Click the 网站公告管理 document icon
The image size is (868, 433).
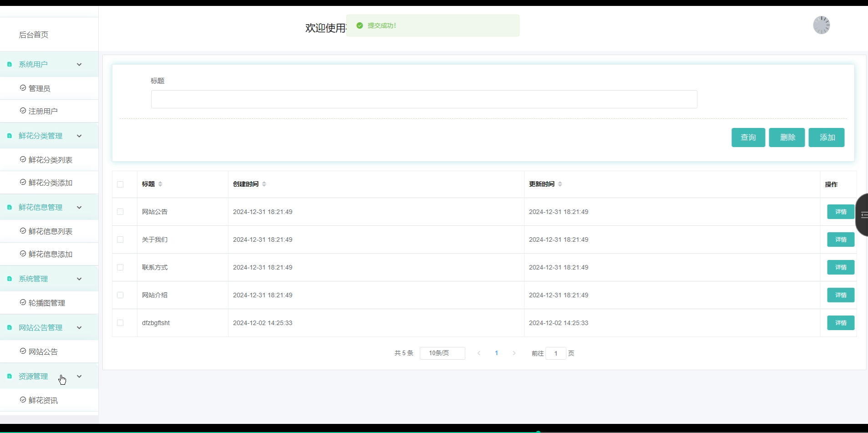[x=10, y=327]
